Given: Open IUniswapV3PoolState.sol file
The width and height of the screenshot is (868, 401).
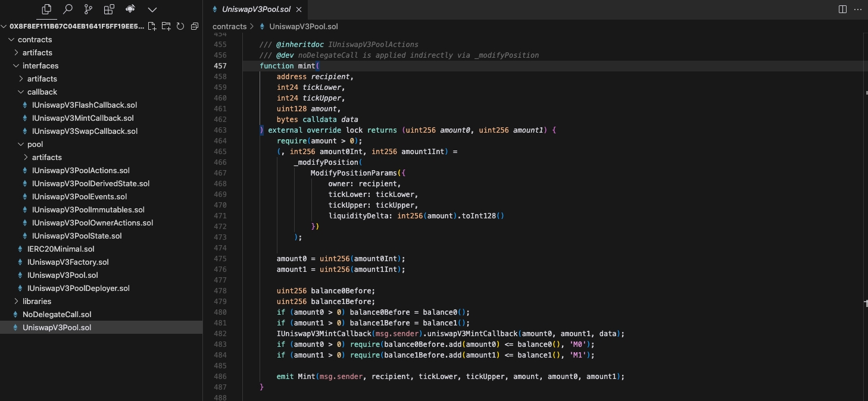Looking at the screenshot, I should click(77, 236).
